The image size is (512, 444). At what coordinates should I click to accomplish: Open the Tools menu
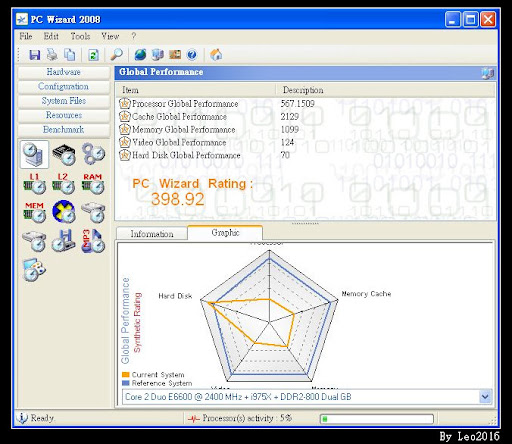coord(80,36)
